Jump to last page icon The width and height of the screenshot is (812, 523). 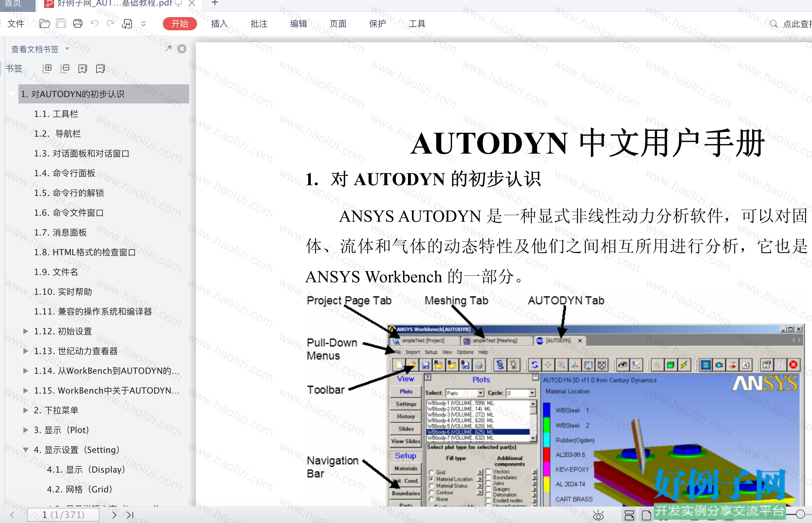pyautogui.click(x=130, y=515)
